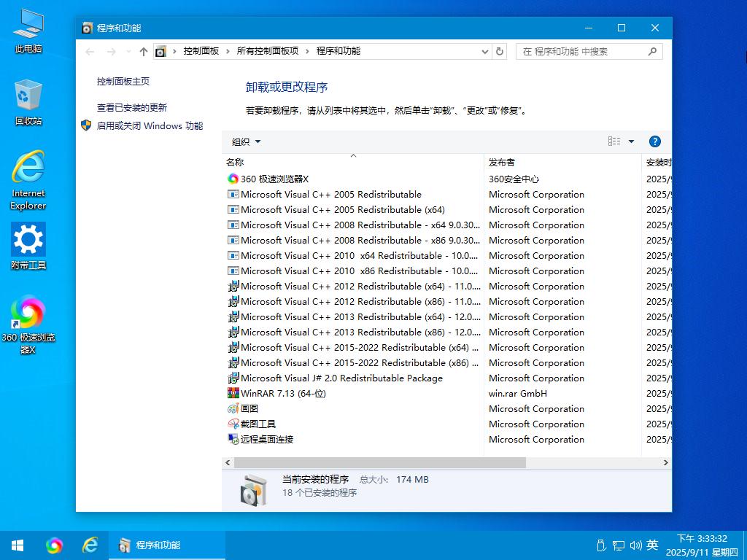Open Internet Explorer from the taskbar
Viewport: 747px width, 560px height.
pos(90,545)
